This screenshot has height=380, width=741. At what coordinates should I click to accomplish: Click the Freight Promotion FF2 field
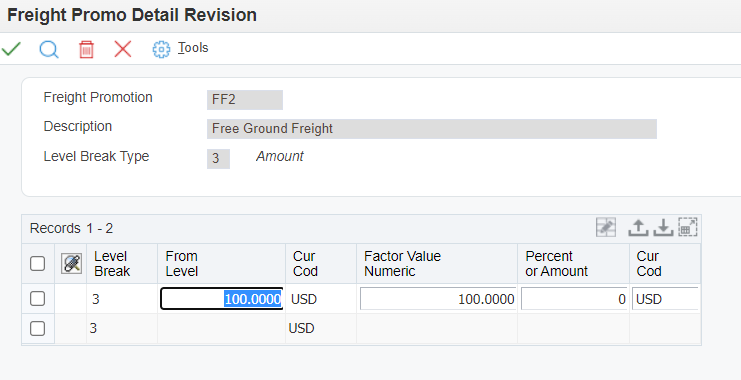point(245,100)
